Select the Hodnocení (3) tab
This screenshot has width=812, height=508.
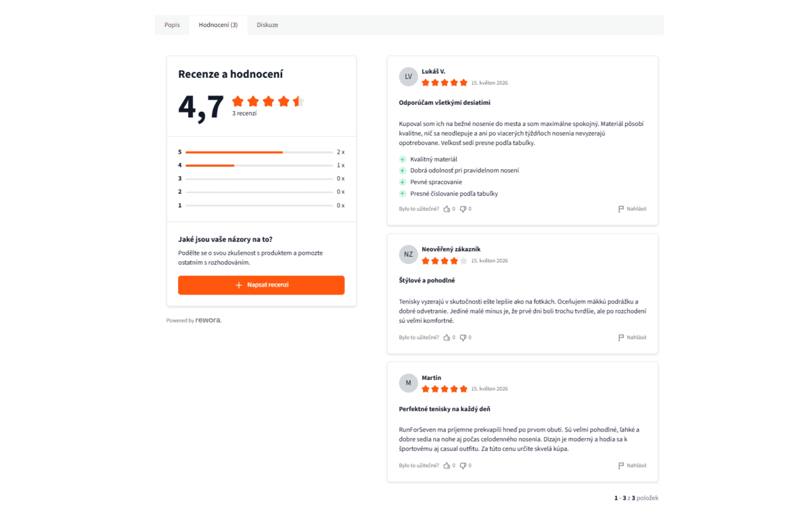pos(218,25)
